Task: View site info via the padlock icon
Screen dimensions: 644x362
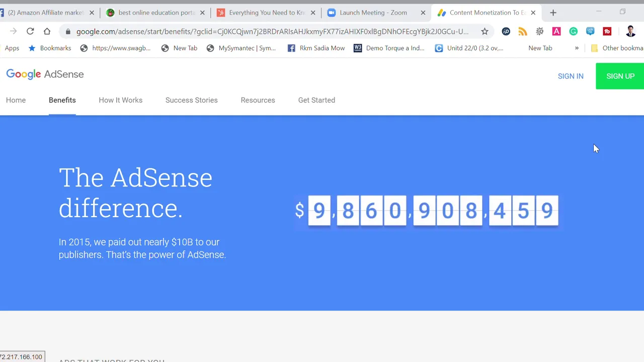Action: 68,32
